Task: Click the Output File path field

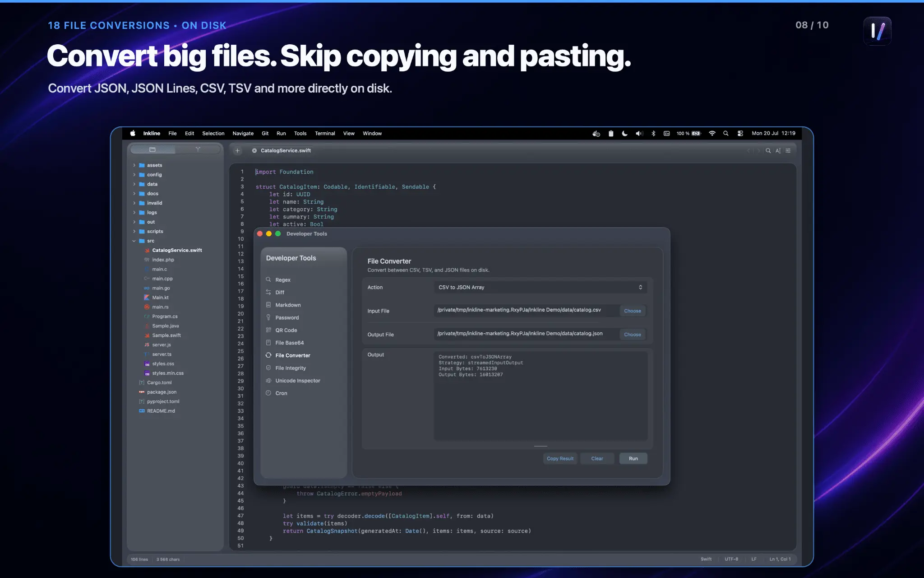Action: coord(526,334)
